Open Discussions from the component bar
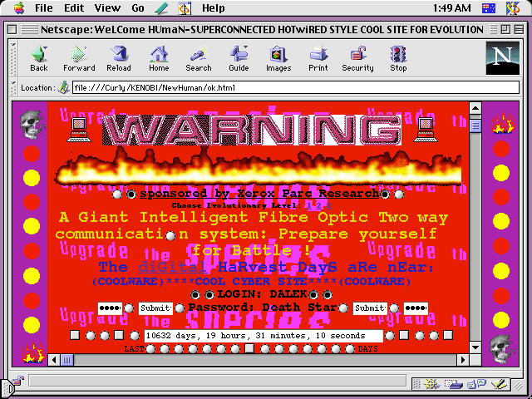The image size is (532, 399). [476, 384]
